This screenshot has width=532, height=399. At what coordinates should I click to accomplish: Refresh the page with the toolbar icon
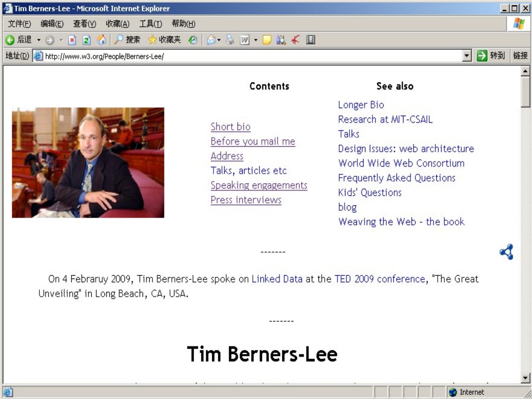[x=86, y=40]
